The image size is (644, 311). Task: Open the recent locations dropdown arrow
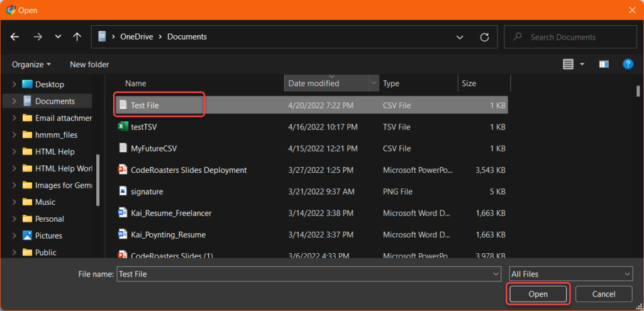(x=58, y=37)
